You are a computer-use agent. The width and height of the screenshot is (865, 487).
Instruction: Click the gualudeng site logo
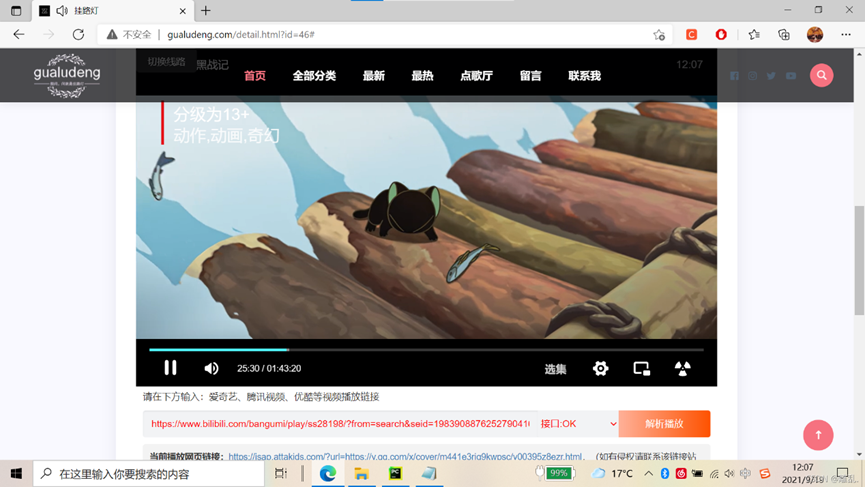click(x=67, y=76)
